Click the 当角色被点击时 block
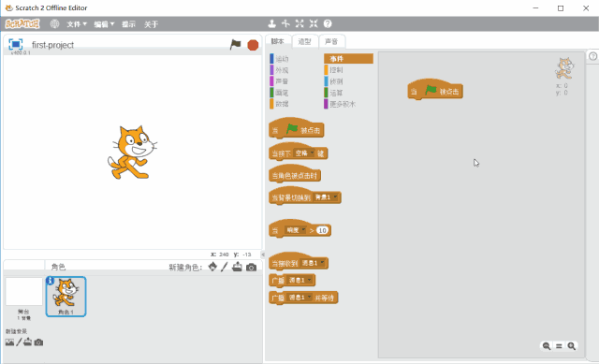The width and height of the screenshot is (599, 364). click(x=295, y=174)
